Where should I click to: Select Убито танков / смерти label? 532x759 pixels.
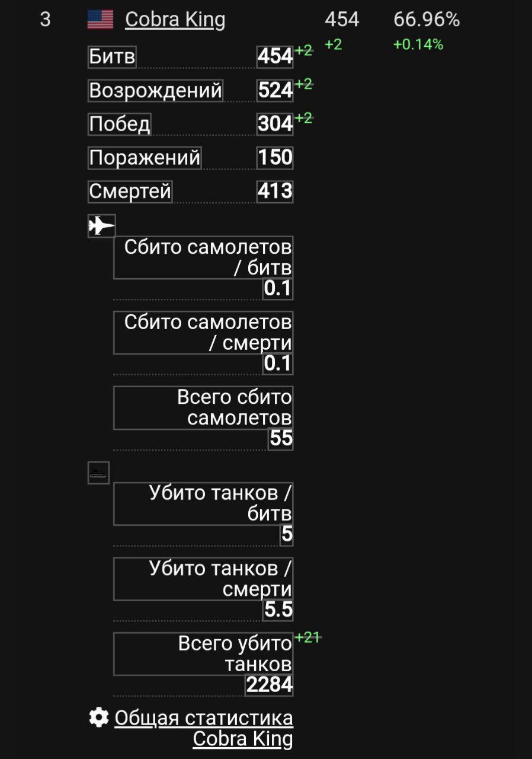pos(203,579)
